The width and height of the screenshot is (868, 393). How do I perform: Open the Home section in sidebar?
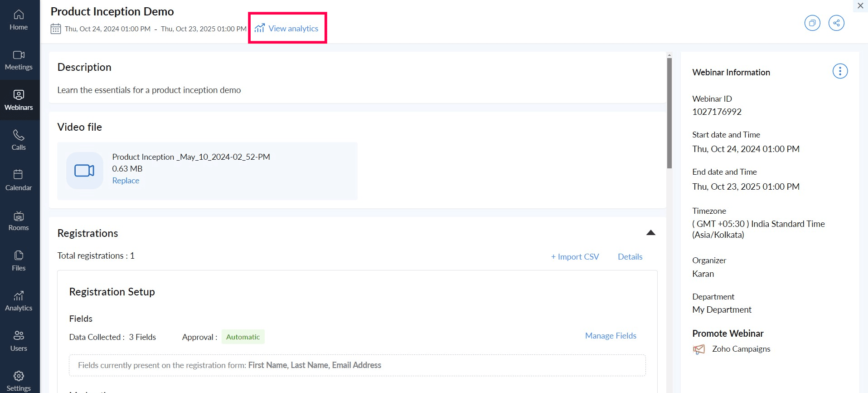point(19,20)
